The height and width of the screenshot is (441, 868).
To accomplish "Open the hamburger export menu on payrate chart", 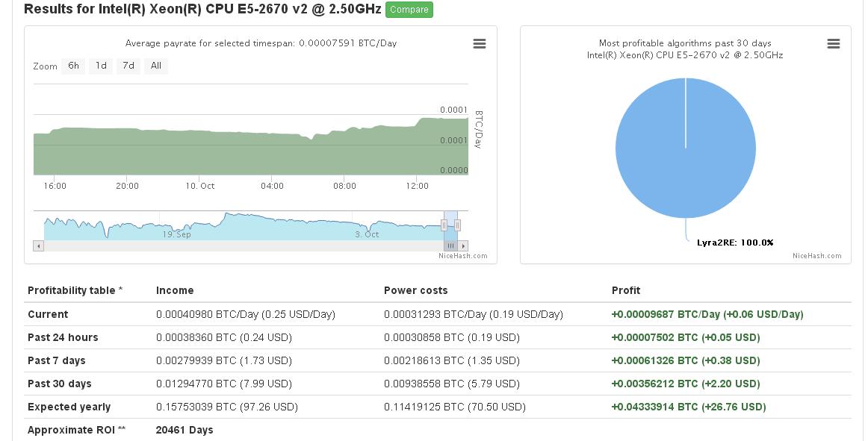I will (x=479, y=44).
